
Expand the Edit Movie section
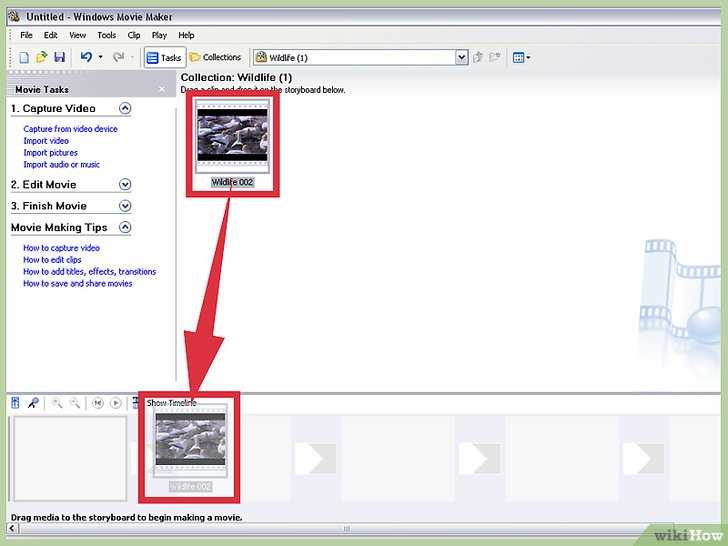[x=125, y=184]
